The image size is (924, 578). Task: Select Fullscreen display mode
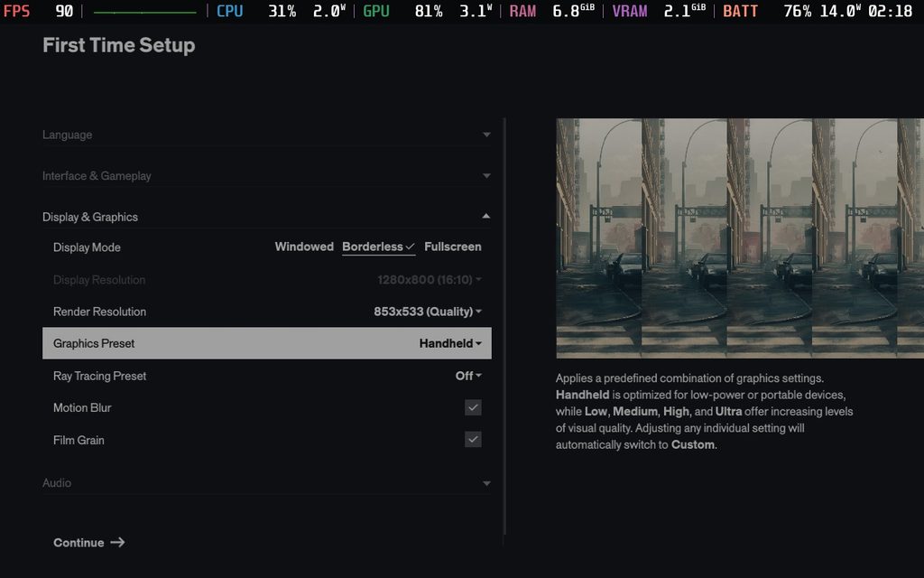click(x=453, y=247)
